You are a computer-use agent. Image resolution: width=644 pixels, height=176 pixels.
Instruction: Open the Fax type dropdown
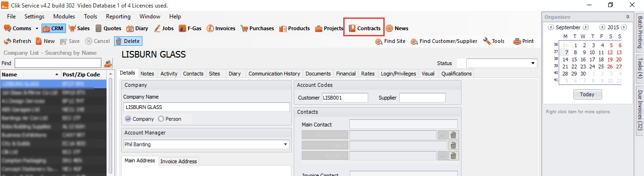point(325,145)
